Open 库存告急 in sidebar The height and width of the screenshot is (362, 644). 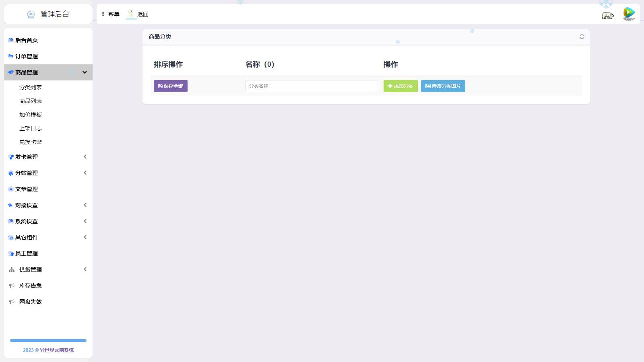(x=31, y=286)
